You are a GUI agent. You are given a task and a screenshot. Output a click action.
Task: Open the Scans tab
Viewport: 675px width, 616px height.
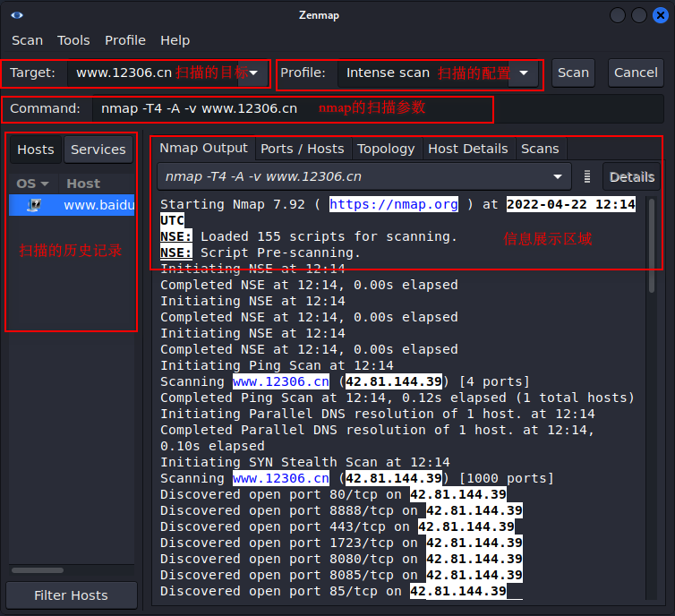point(540,149)
